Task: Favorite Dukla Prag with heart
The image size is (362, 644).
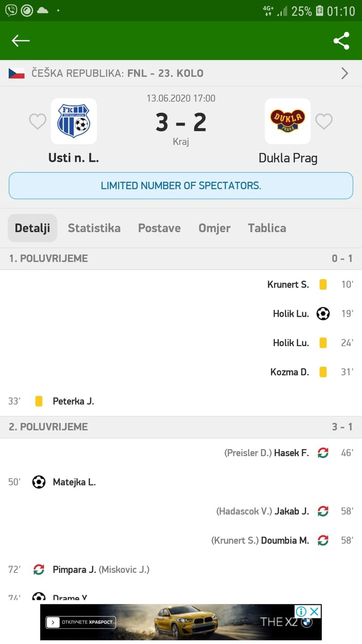Action: pyautogui.click(x=324, y=121)
